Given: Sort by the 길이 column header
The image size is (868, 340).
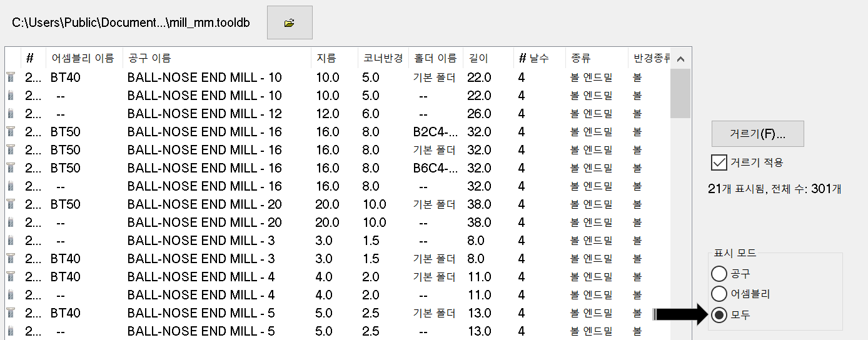Looking at the screenshot, I should click(x=488, y=58).
